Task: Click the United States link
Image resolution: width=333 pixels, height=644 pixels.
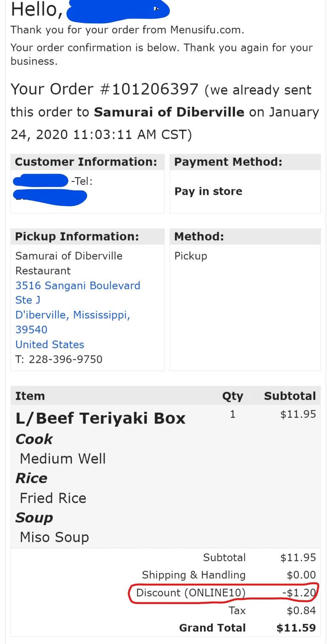Action: (50, 344)
